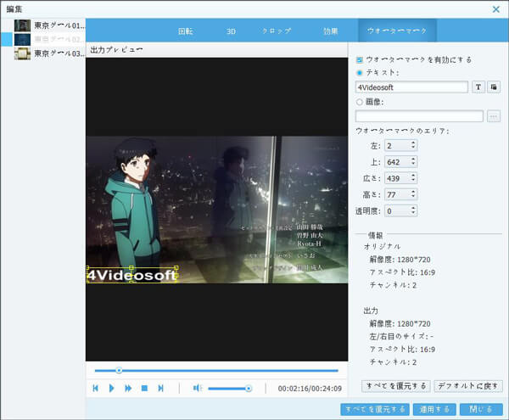The image size is (509, 420).
Task: Switch to the クロップ tab
Action: [x=276, y=31]
